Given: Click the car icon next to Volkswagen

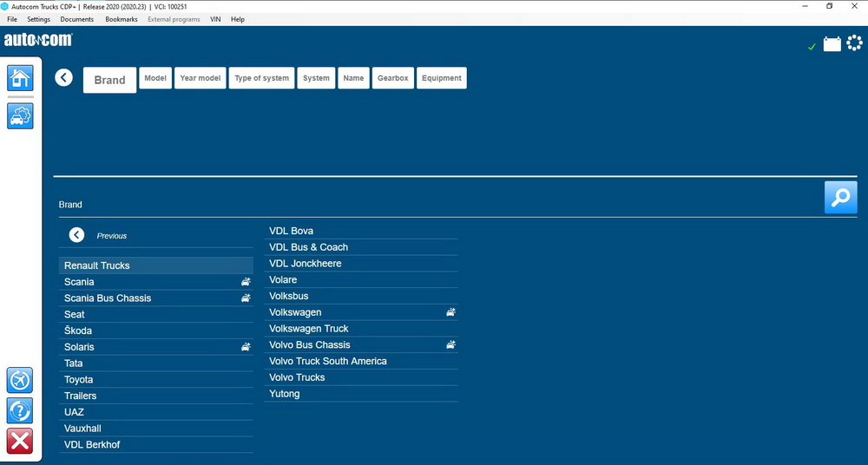Looking at the screenshot, I should point(450,312).
